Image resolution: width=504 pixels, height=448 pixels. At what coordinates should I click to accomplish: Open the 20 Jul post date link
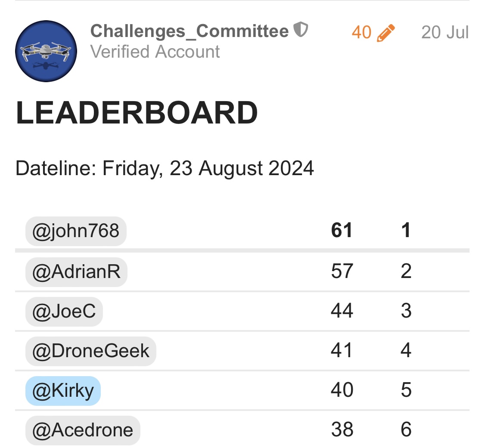[x=445, y=32]
